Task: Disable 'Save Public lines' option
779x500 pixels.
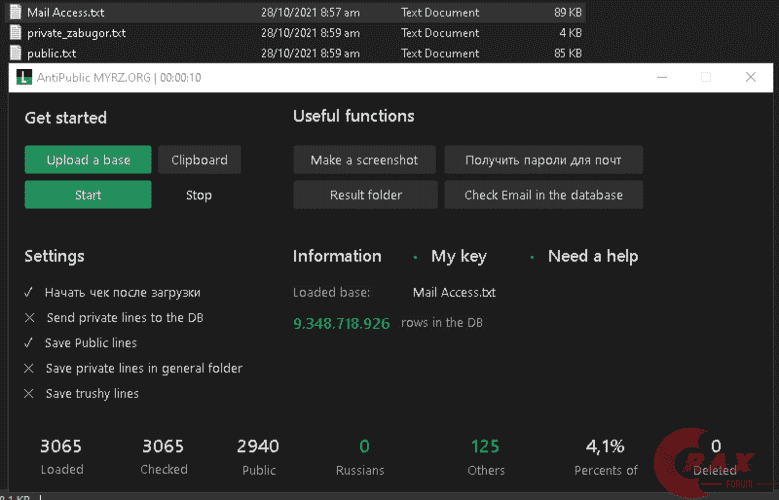Action: pyautogui.click(x=30, y=343)
